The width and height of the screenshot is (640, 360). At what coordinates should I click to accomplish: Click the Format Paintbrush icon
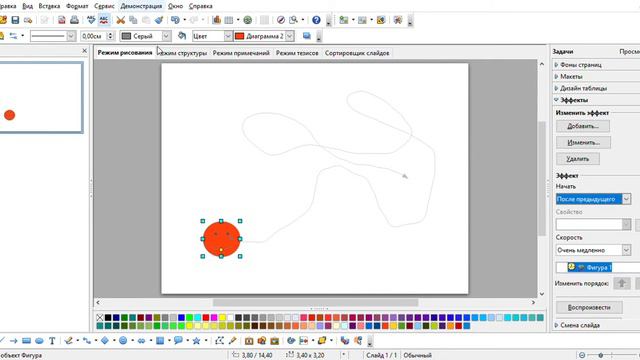[x=159, y=20]
